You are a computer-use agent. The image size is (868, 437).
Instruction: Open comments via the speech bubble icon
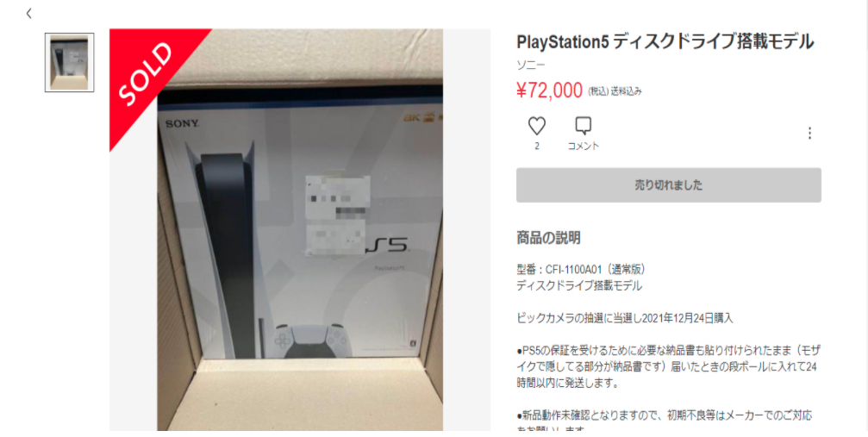[583, 127]
